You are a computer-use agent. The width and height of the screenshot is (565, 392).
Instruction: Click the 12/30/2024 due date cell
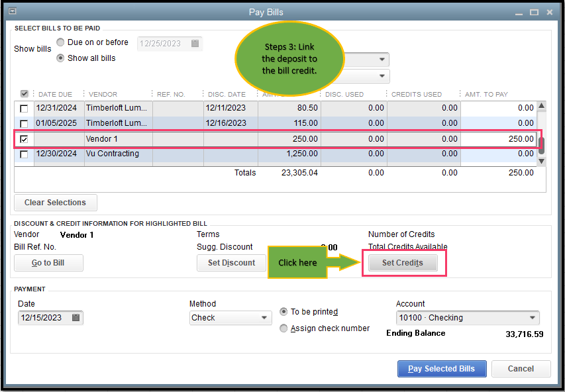coord(60,154)
